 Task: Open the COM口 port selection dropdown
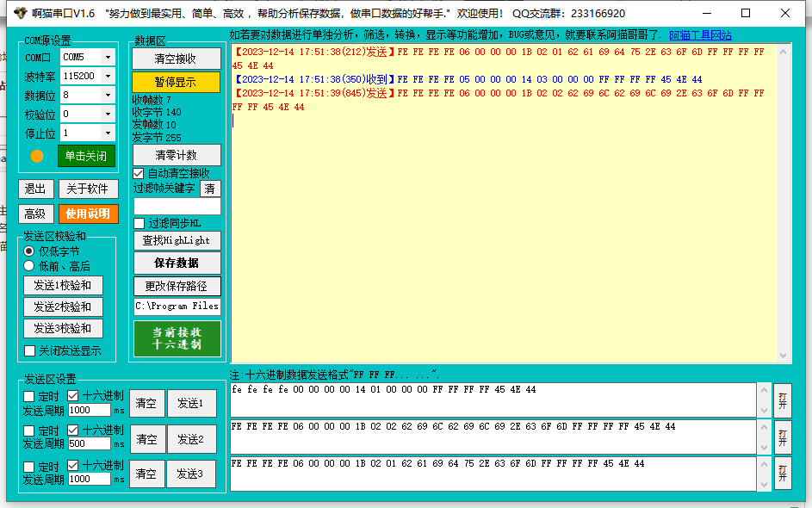[x=108, y=57]
